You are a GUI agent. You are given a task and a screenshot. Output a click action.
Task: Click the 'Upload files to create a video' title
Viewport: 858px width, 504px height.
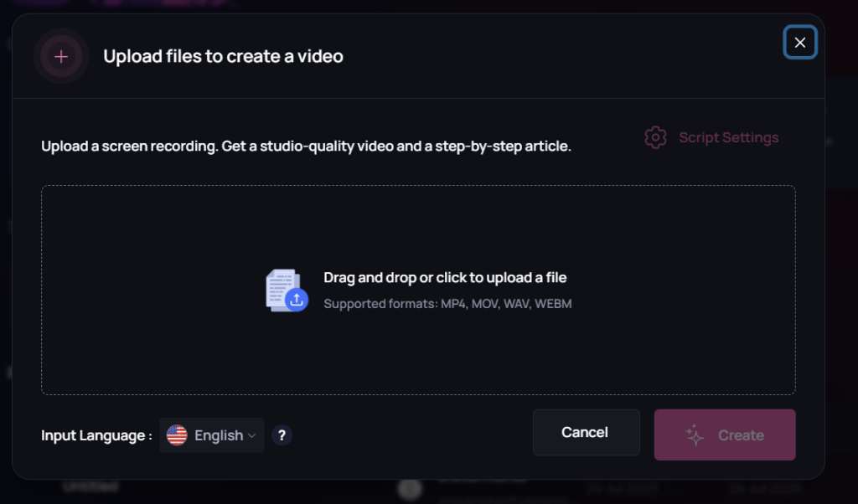click(x=223, y=56)
